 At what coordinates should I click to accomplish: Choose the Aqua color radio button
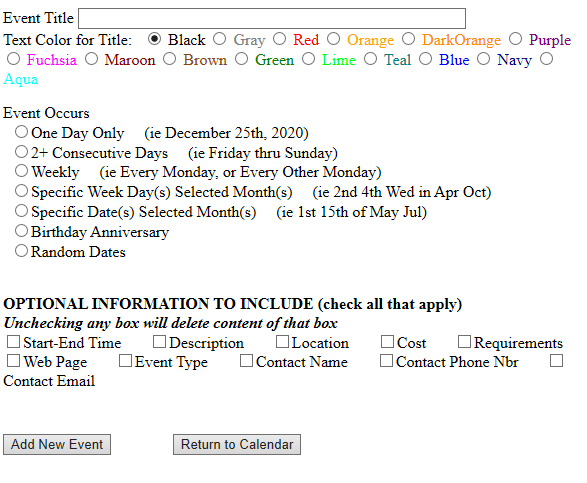[547, 59]
